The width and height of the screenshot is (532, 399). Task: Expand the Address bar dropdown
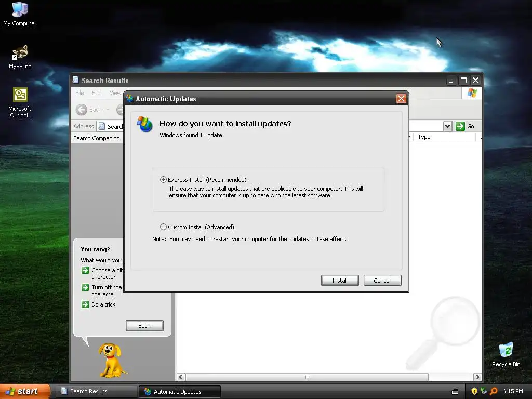coord(447,126)
